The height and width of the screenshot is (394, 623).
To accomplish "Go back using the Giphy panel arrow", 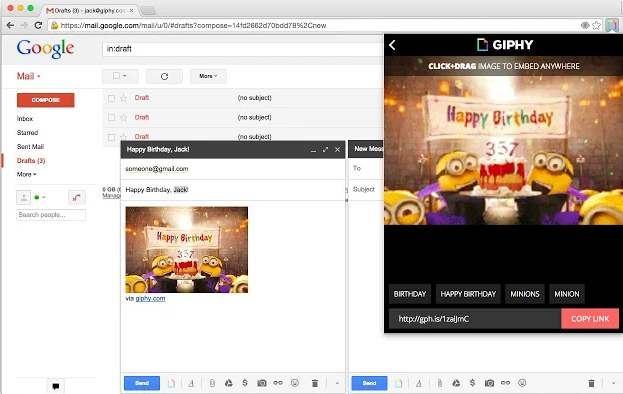I will [392, 45].
